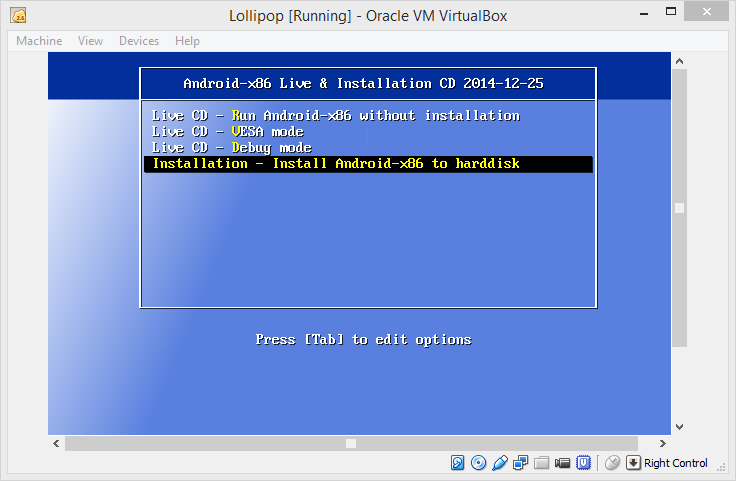Click the VirtualBox features status icon
The image size is (736, 481).
click(583, 463)
